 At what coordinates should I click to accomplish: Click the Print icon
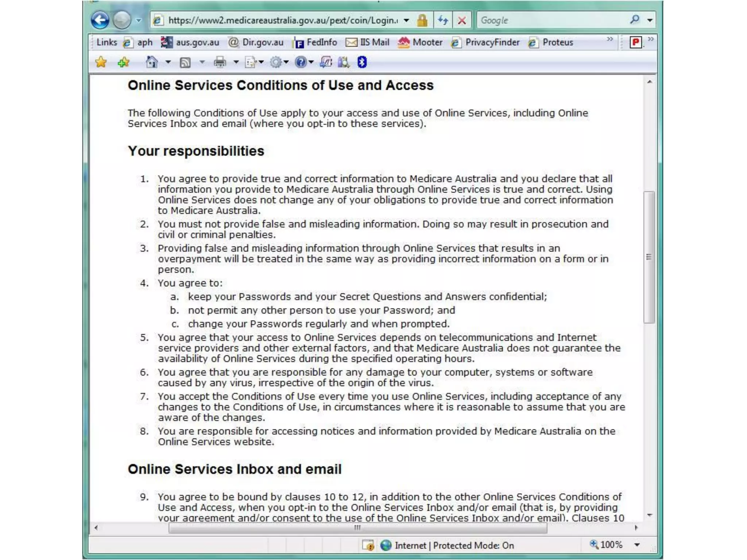(220, 62)
